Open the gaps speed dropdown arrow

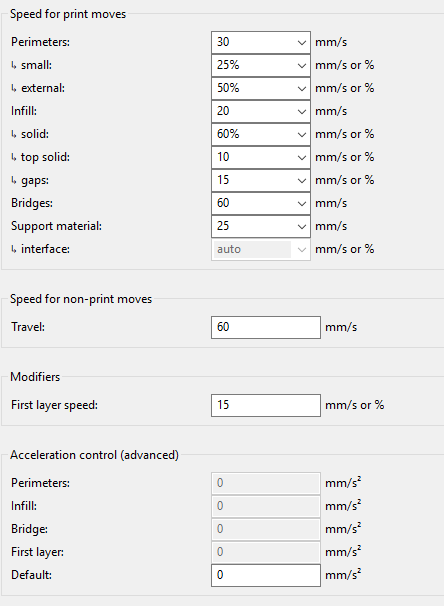click(x=302, y=180)
